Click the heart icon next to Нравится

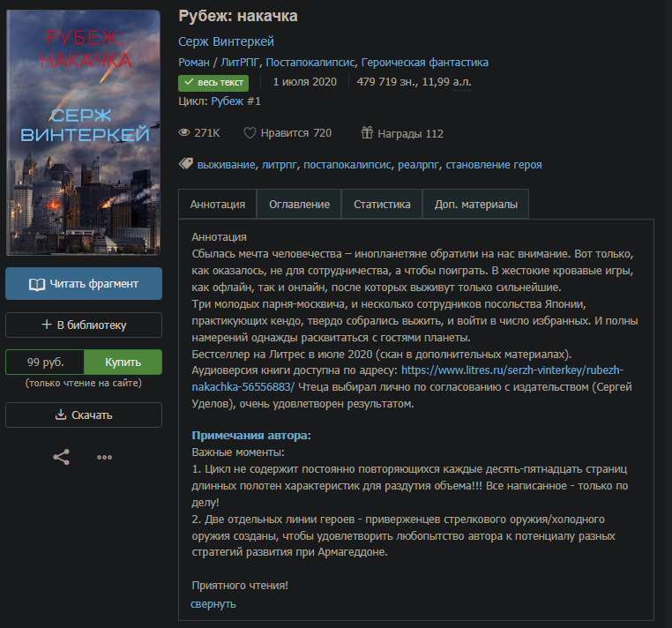250,133
